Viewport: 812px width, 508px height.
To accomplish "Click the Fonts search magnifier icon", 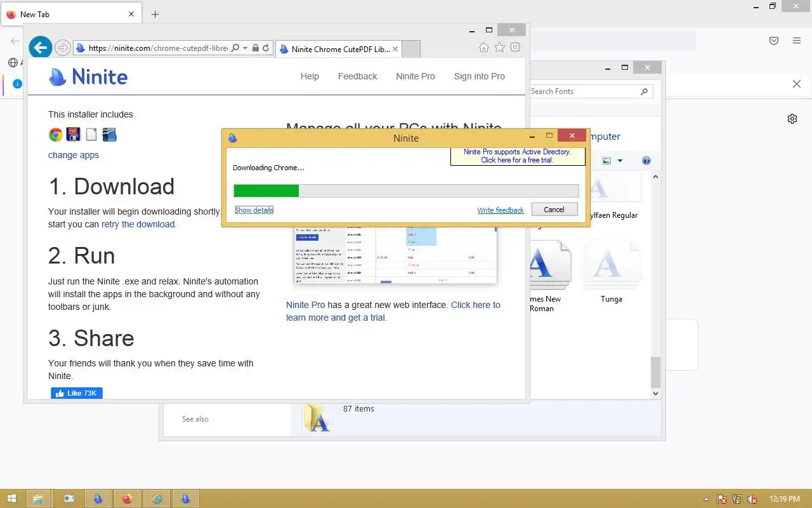I will 645,91.
